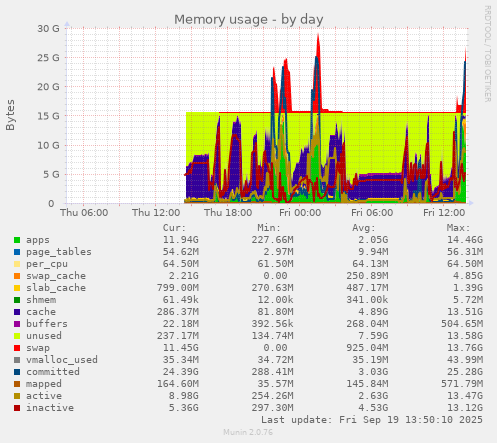
Task: Click the inactive dark red swatch
Action: coord(17,408)
